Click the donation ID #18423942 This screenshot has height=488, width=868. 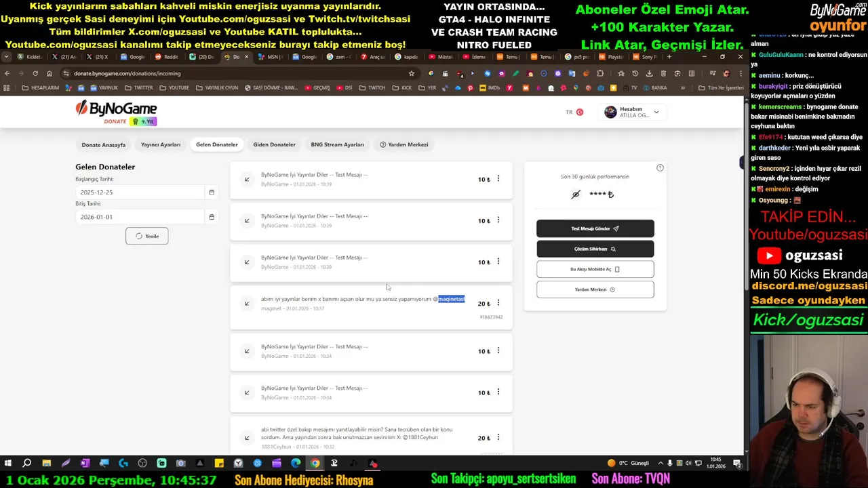(491, 317)
